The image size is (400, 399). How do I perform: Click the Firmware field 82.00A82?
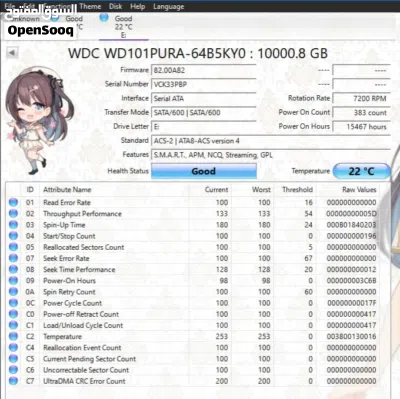204,70
